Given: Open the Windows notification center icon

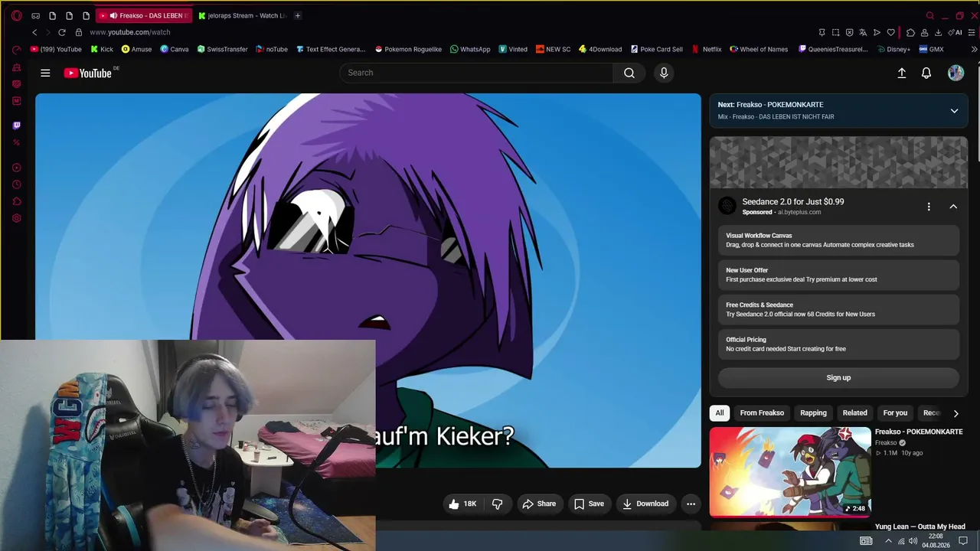Looking at the screenshot, I should coord(963,541).
